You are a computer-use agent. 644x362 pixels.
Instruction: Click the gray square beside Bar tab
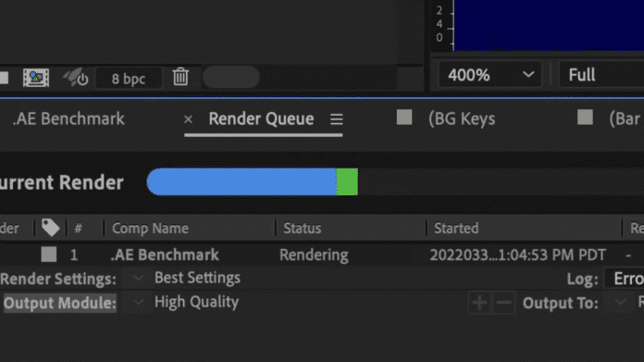pos(585,117)
